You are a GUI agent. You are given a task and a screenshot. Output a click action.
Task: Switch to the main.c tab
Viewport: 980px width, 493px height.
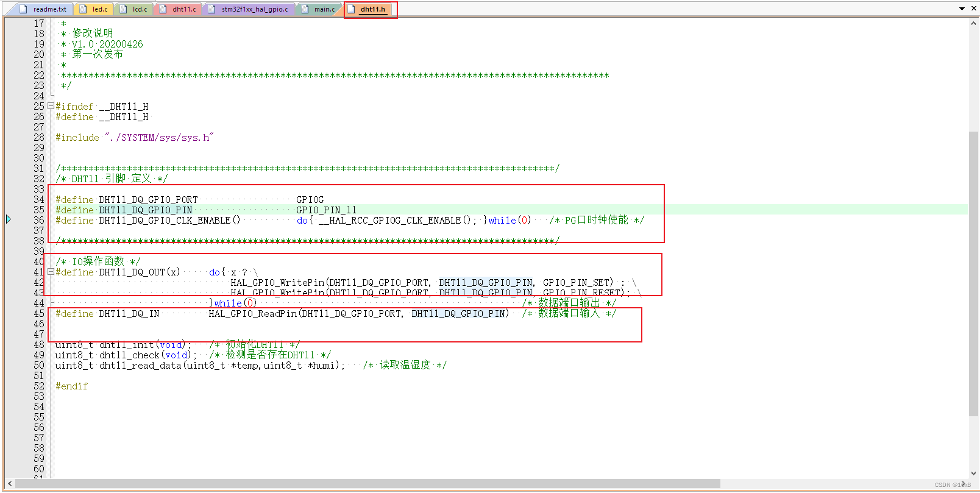[x=319, y=9]
